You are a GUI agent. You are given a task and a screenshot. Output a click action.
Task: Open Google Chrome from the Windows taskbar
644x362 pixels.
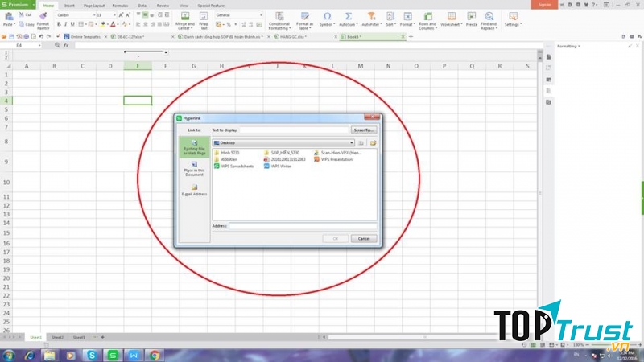point(154,354)
